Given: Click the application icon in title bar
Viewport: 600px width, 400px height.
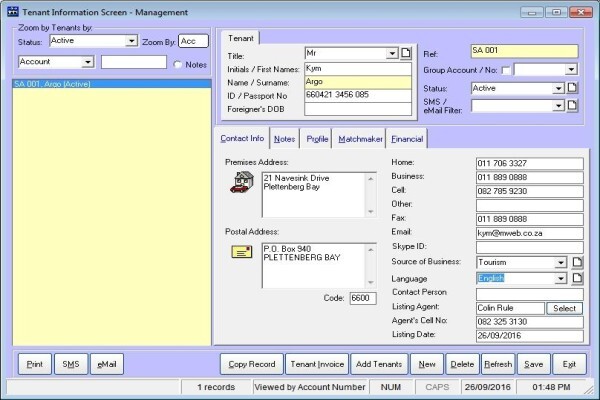Looking at the screenshot, I should [13, 12].
